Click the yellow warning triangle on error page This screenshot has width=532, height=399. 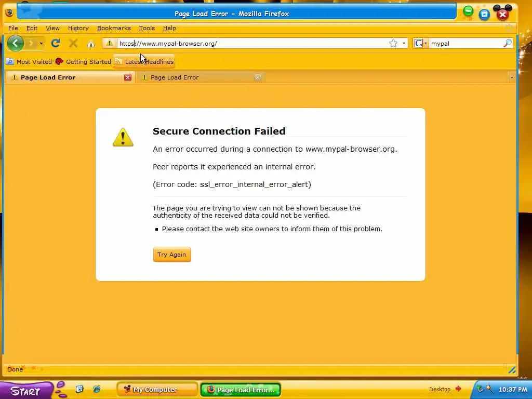(123, 137)
